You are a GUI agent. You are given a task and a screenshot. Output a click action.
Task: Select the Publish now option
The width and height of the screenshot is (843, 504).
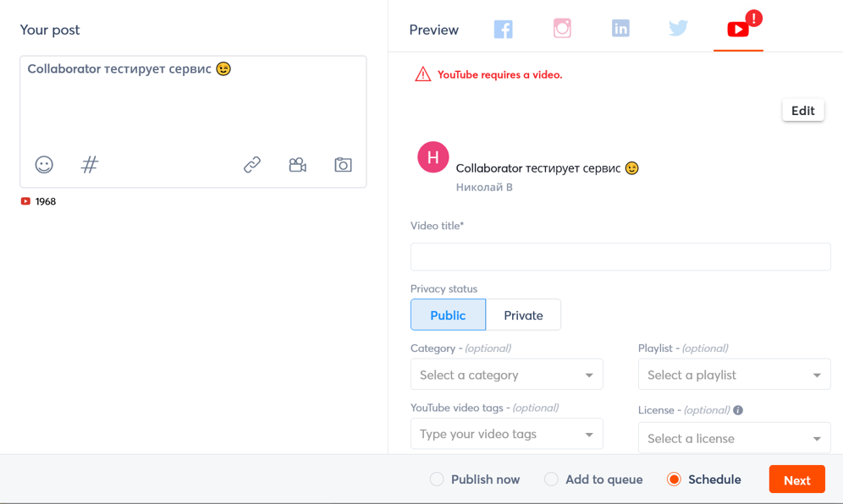pos(437,479)
